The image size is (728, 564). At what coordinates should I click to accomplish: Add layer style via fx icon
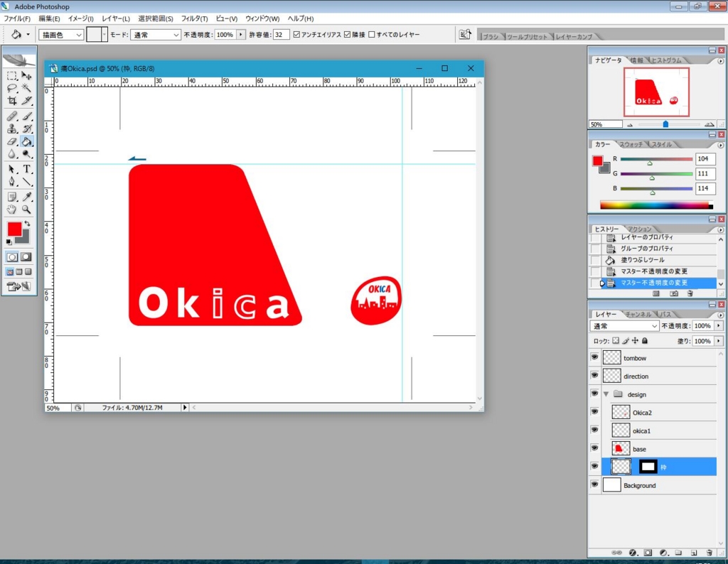[x=633, y=553]
